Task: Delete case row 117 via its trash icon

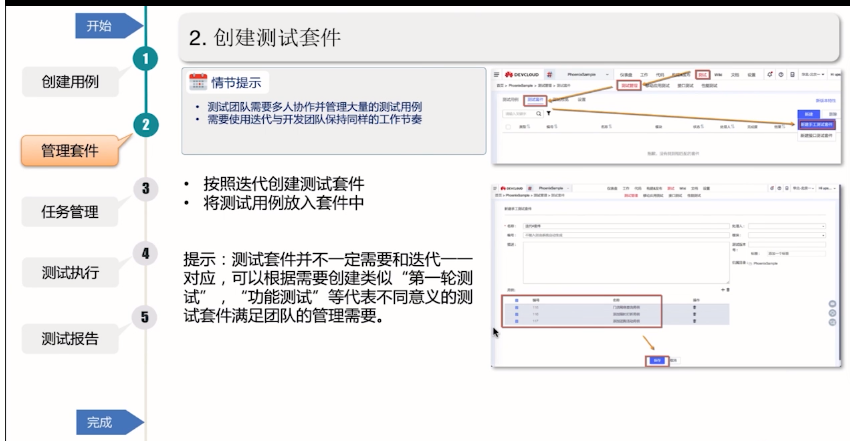Action: tap(694, 321)
